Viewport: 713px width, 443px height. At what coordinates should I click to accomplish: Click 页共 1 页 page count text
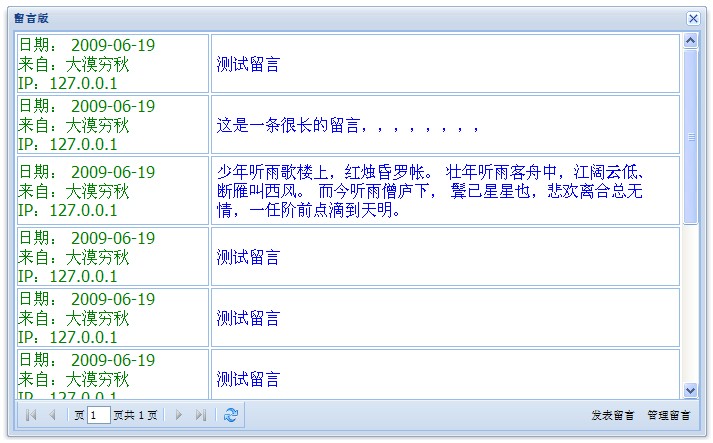pyautogui.click(x=135, y=415)
